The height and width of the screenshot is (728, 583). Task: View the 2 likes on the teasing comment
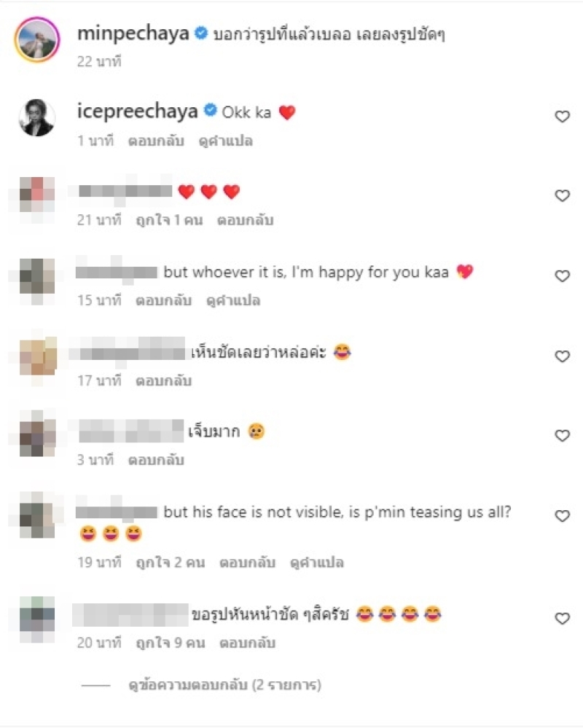[170, 563]
